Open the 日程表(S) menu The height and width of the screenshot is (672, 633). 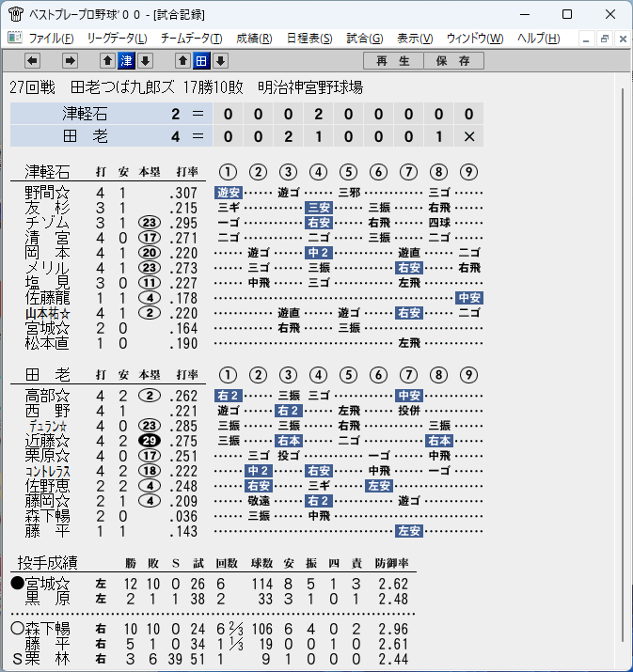[309, 39]
